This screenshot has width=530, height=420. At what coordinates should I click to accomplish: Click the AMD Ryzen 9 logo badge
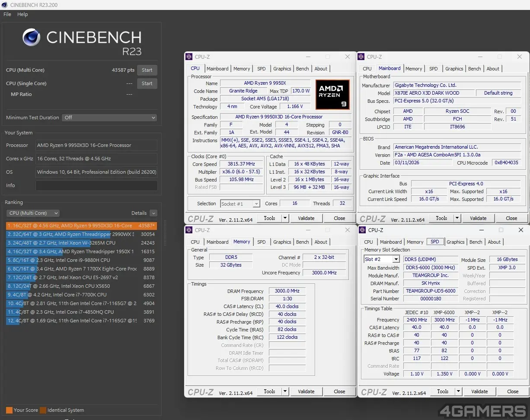[332, 94]
